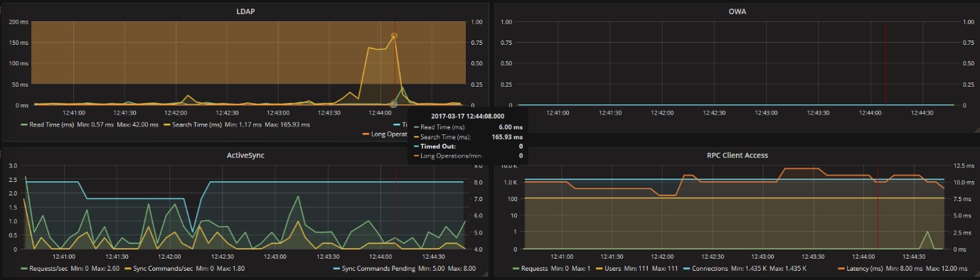Click Sync Commands Pending Min: 5.00 value

pos(432,269)
